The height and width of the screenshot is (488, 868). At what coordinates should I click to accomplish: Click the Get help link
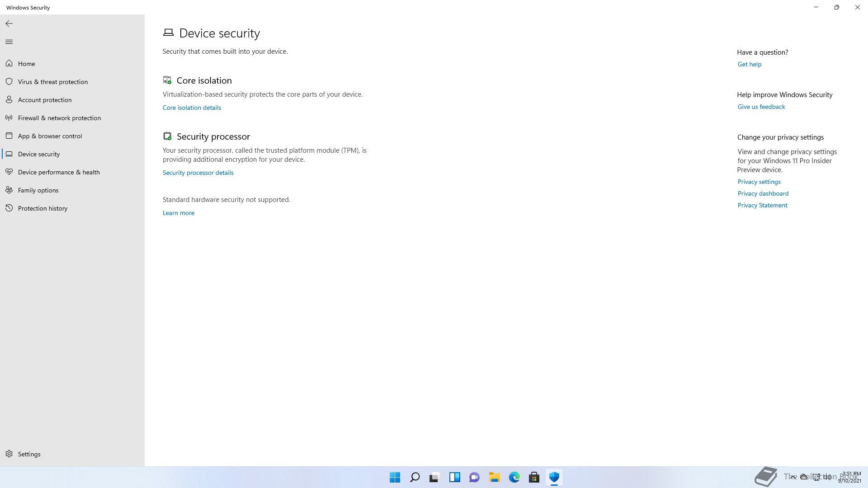coord(750,64)
